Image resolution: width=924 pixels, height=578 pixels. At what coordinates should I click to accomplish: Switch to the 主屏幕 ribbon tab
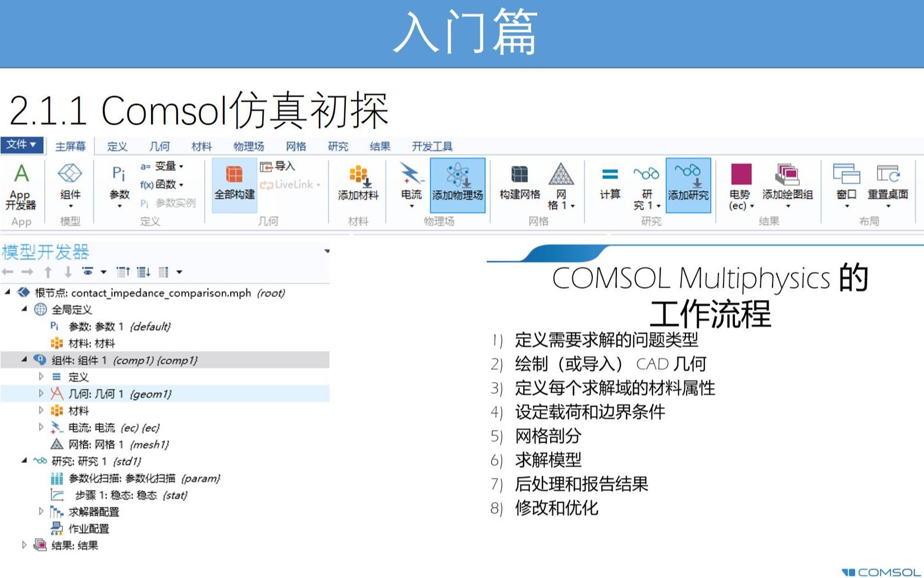tap(70, 147)
